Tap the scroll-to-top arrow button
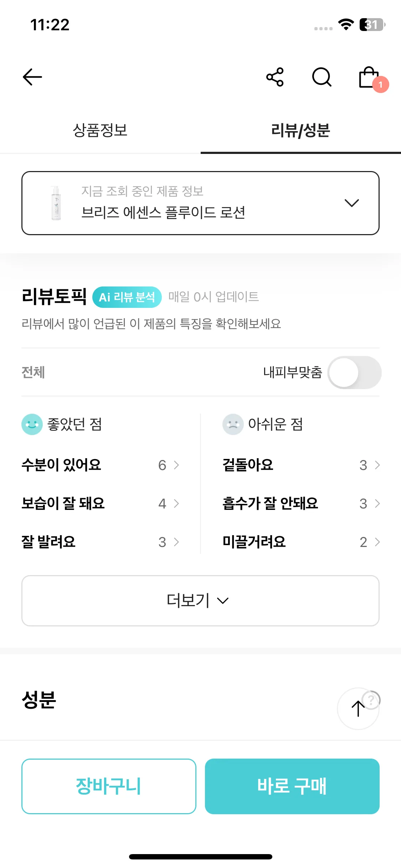The height and width of the screenshot is (868, 401). point(358,709)
